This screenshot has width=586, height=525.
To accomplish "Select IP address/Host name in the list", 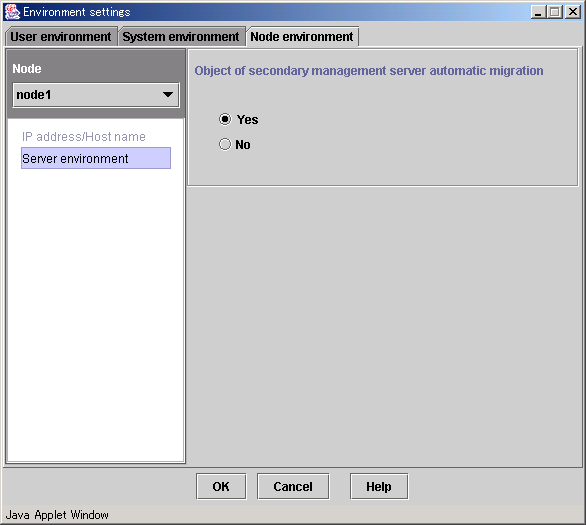I will (84, 137).
